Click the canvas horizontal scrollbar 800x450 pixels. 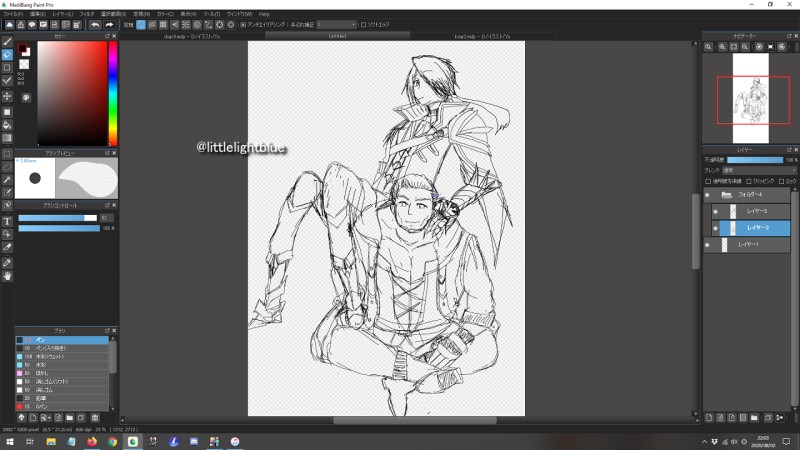coord(415,420)
